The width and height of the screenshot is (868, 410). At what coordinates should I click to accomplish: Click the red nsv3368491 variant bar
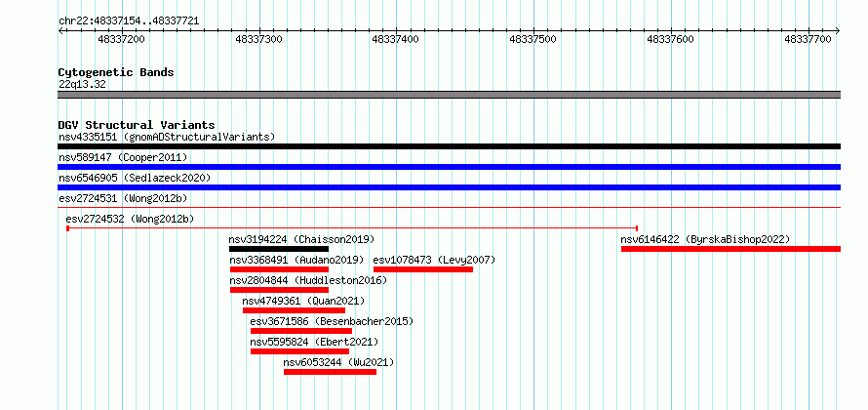[280, 269]
